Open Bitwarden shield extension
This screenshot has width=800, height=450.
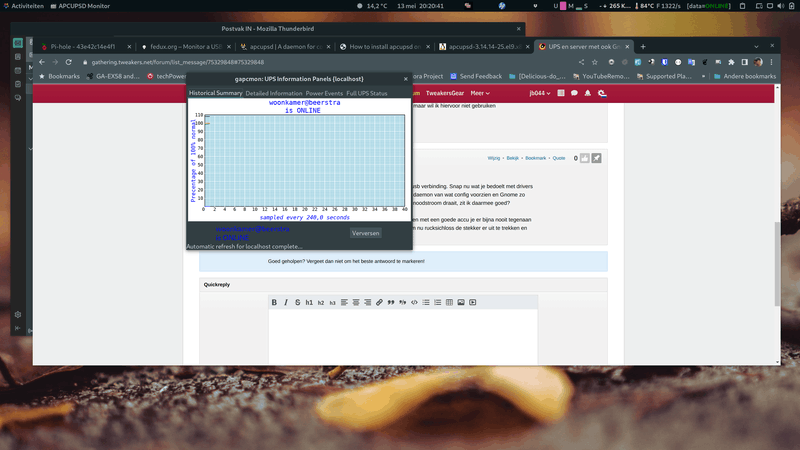664,62
